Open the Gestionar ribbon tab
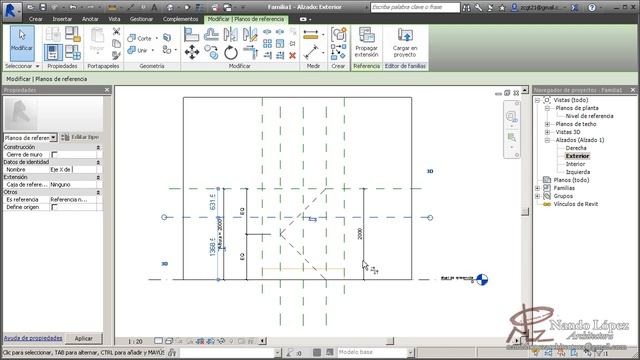Image resolution: width=640 pixels, height=360 pixels. [x=141, y=19]
